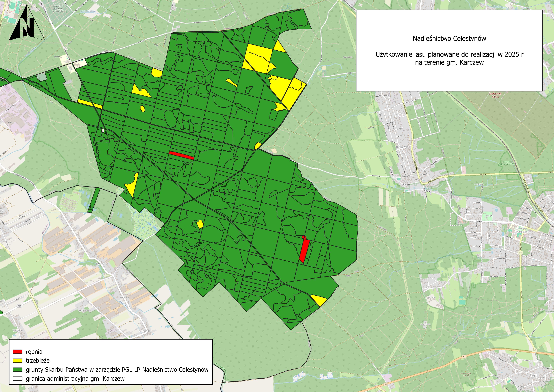Click the green grunty Skarbu Państwa swatch
Viewport: 554px width, 392px height.
click(x=18, y=370)
